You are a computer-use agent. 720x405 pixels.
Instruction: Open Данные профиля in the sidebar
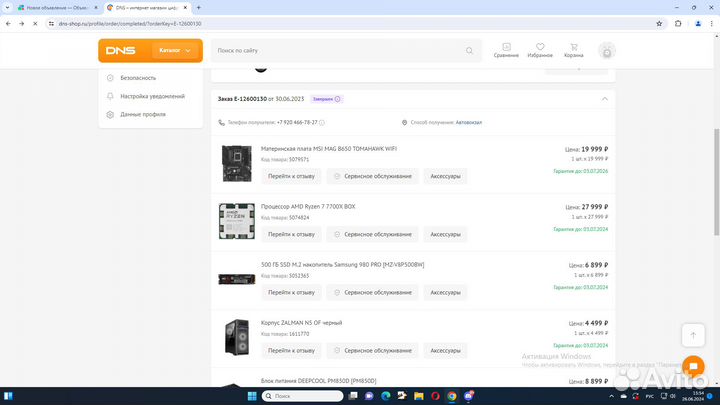[142, 114]
